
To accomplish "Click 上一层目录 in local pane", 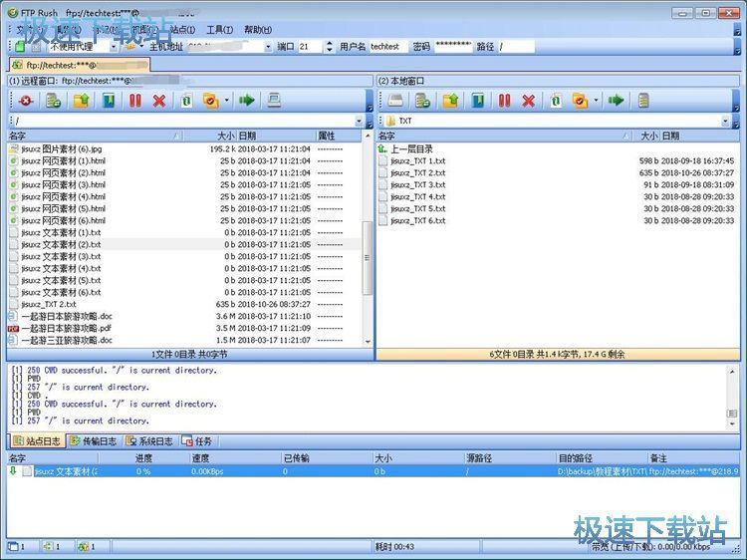I will click(411, 149).
